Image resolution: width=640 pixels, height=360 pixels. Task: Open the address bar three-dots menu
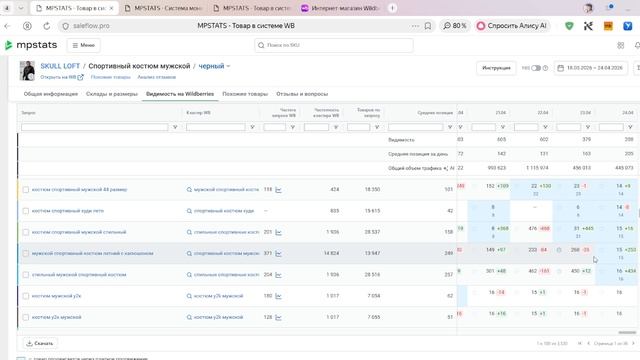pos(415,26)
